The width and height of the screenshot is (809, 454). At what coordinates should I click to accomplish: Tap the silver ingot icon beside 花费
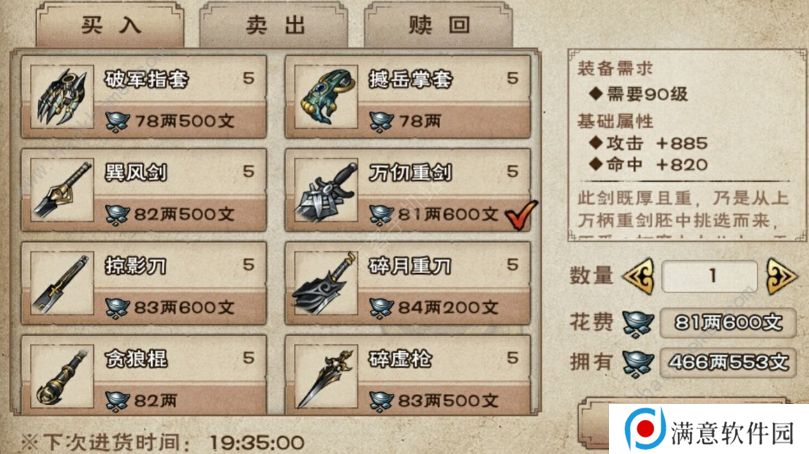pos(638,323)
